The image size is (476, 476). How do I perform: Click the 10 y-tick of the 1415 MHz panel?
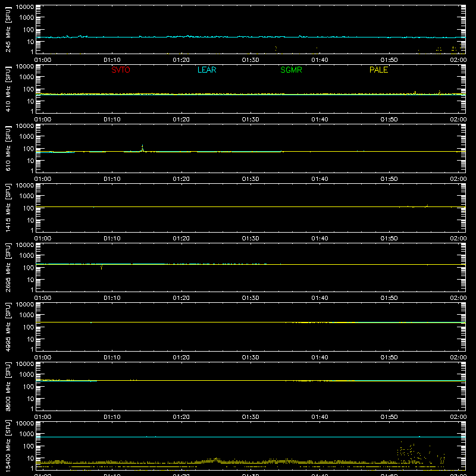30,220
